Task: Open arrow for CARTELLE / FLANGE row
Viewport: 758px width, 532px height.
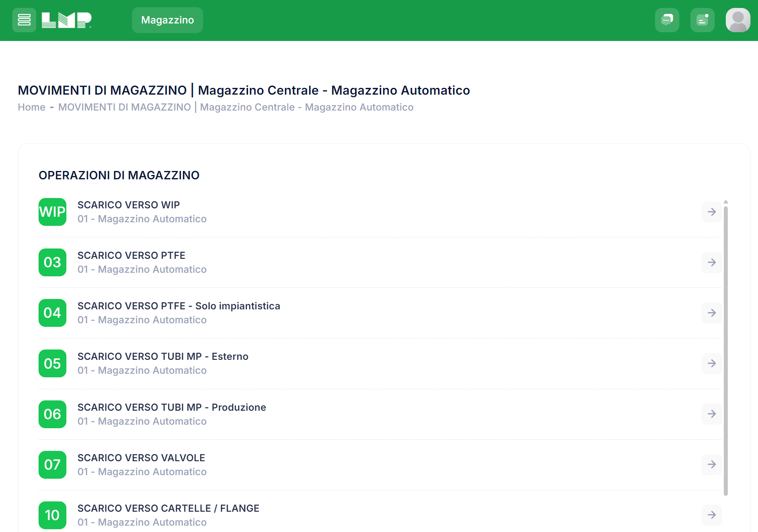Action: pos(711,515)
